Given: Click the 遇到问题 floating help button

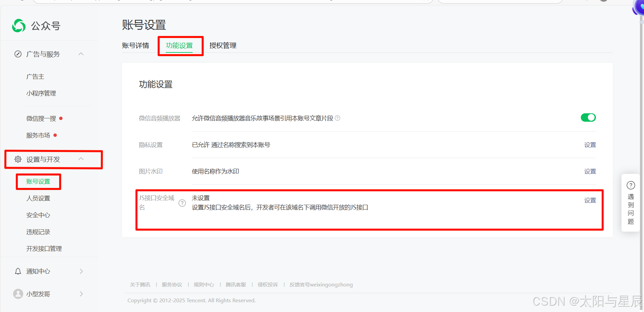Looking at the screenshot, I should point(631,203).
